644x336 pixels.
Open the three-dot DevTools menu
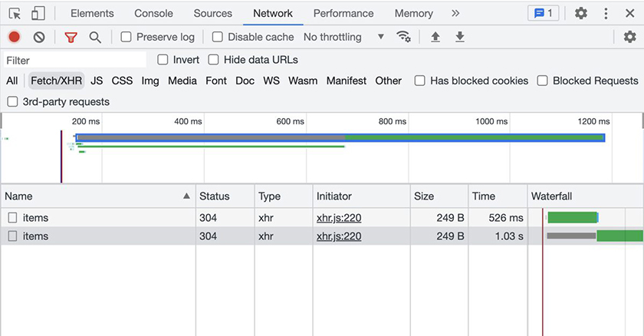(606, 13)
